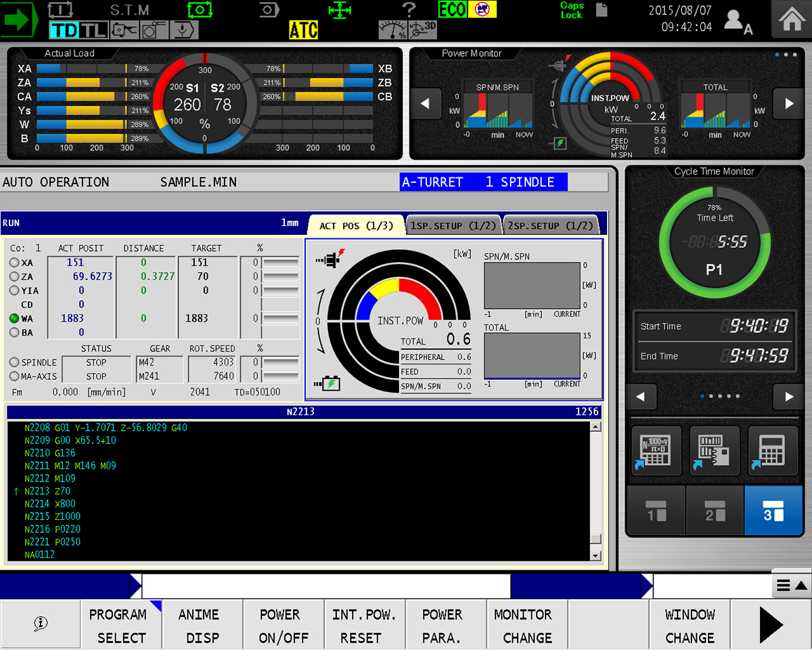Click the help question mark icon
This screenshot has height=650, width=812.
coord(409,9)
